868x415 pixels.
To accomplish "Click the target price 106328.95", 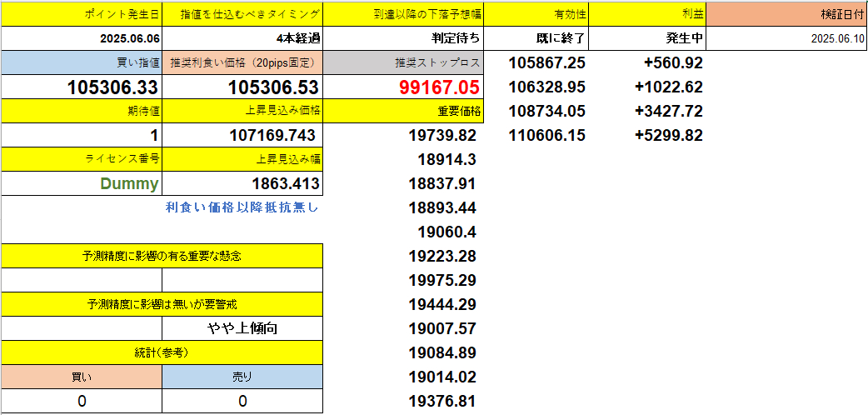I will click(x=547, y=87).
